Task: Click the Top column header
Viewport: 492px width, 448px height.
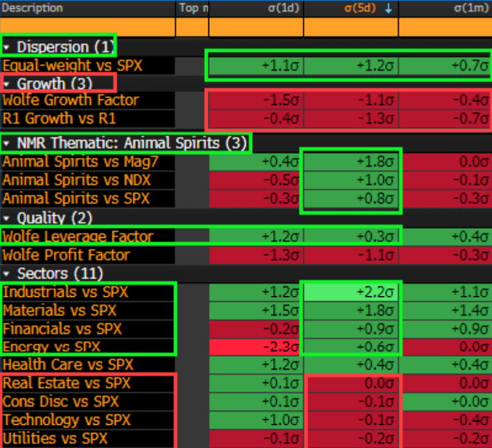Action: (x=192, y=9)
